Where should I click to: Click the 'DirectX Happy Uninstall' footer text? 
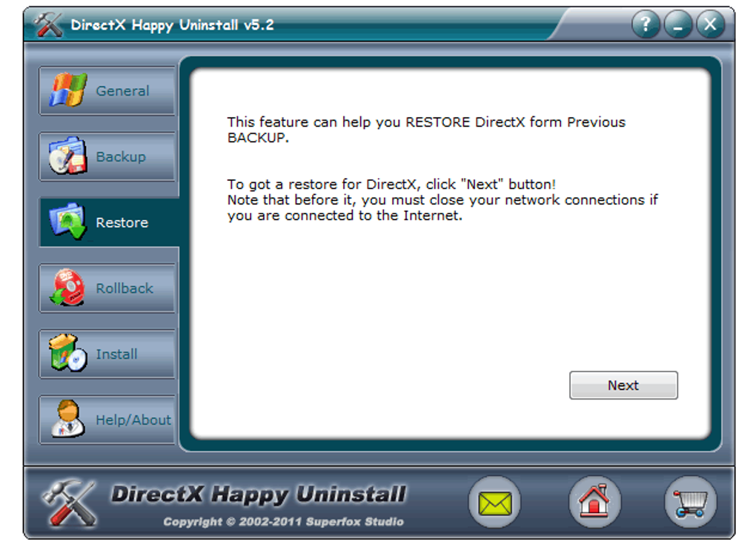(x=259, y=495)
